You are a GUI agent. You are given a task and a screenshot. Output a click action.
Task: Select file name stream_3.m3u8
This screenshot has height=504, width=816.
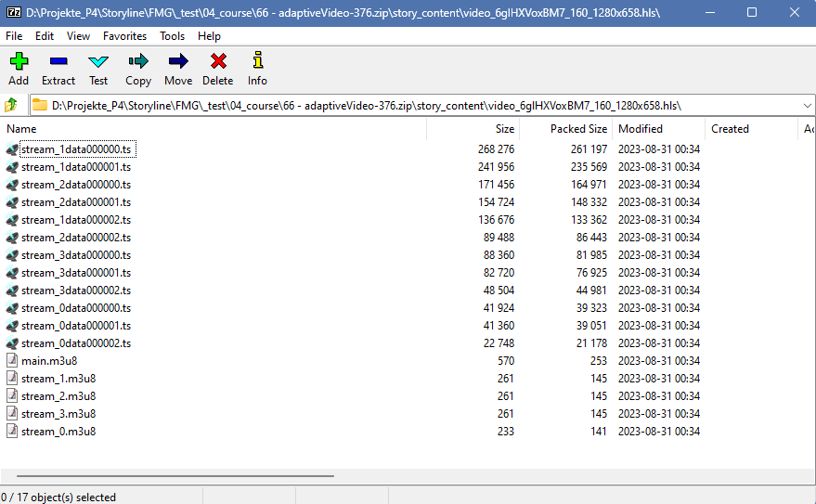[x=58, y=413]
